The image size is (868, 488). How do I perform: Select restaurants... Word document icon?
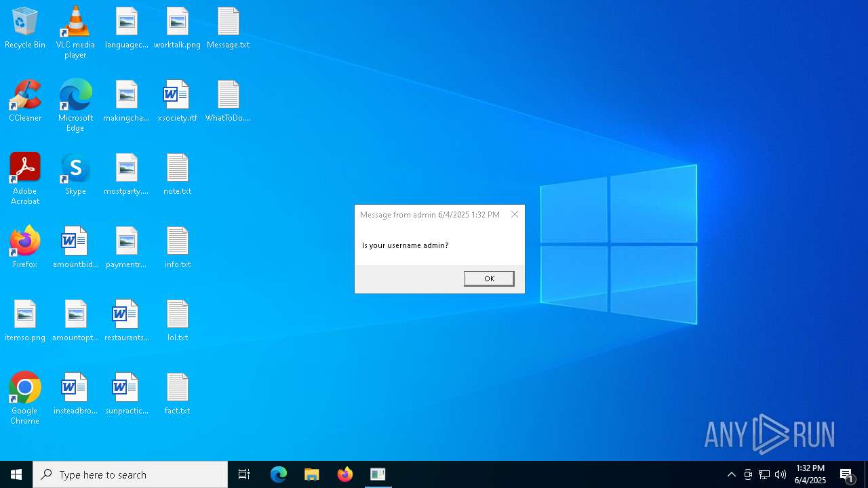pyautogui.click(x=127, y=321)
